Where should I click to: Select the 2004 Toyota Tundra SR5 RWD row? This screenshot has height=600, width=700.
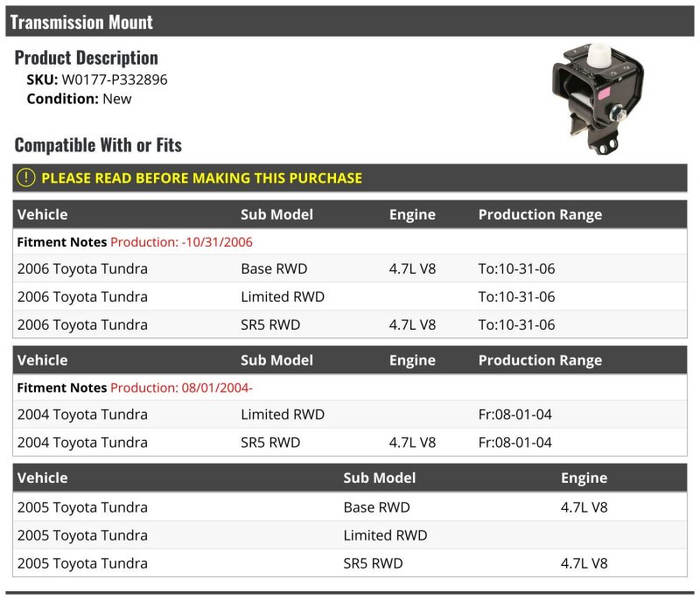(x=350, y=442)
